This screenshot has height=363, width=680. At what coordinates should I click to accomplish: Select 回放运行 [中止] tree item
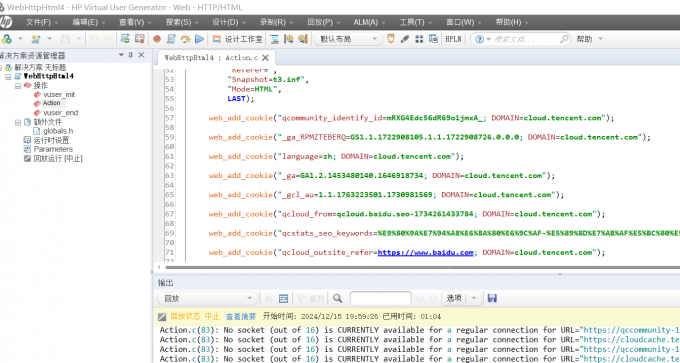[58, 158]
